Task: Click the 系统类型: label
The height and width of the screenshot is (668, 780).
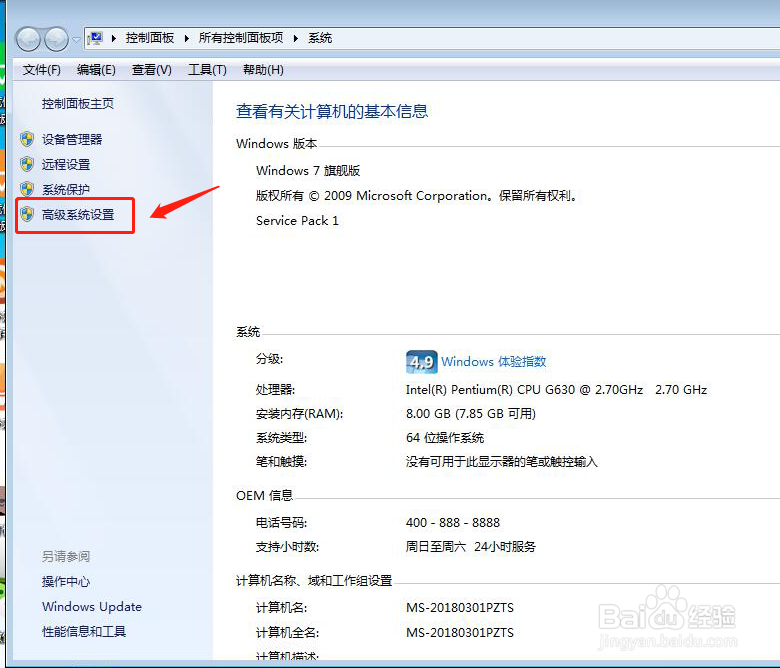Action: 281,438
